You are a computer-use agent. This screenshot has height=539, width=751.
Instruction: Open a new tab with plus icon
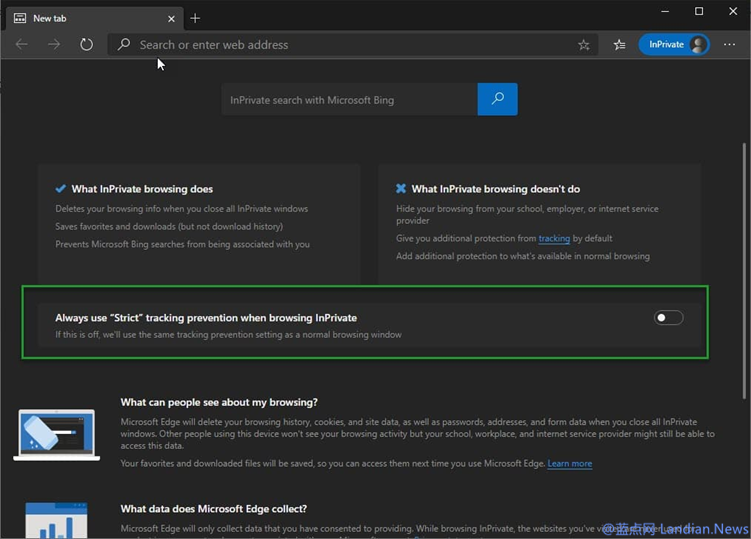click(x=195, y=18)
